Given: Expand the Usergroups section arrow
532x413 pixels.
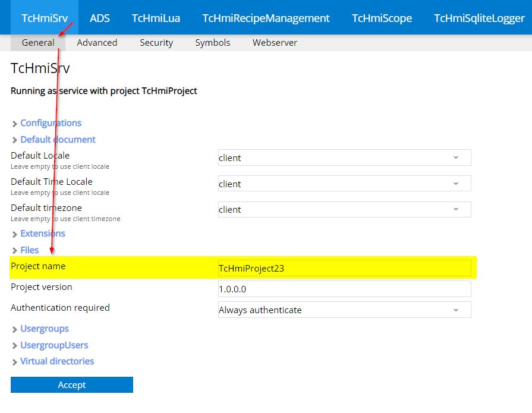Looking at the screenshot, I should [x=15, y=329].
